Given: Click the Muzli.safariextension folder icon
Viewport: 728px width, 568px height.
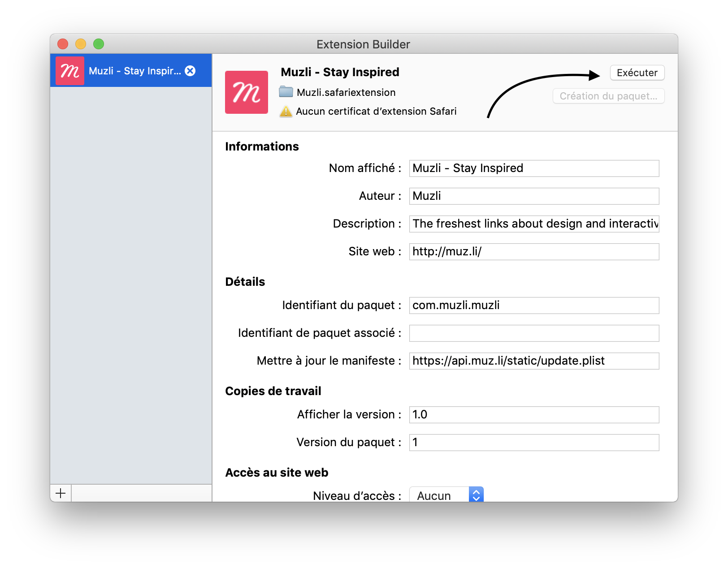Looking at the screenshot, I should coord(286,92).
